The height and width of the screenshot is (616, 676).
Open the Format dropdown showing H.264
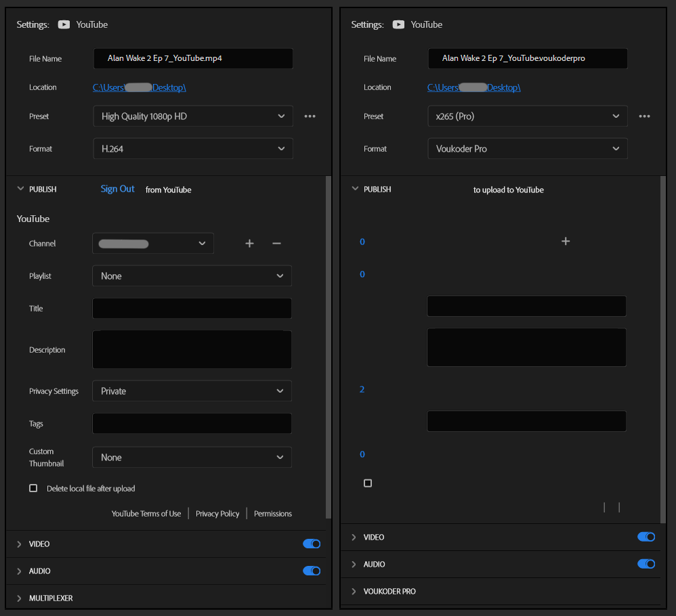click(x=192, y=149)
